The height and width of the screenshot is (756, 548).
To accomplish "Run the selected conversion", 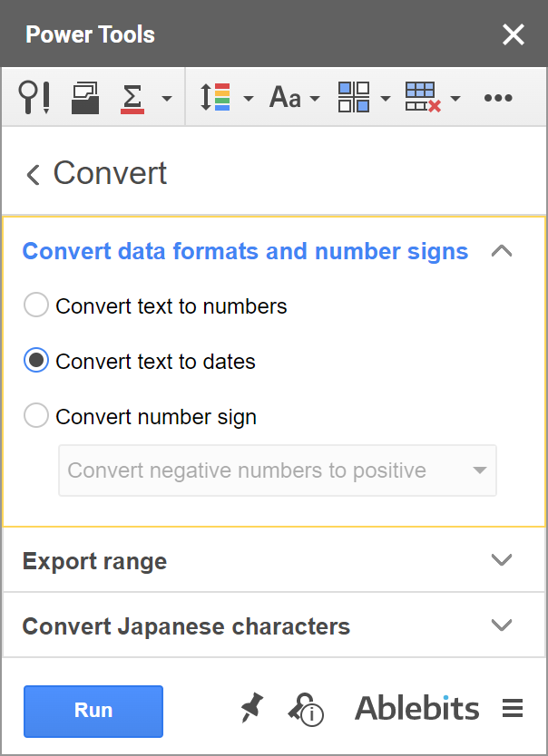I will 93,711.
